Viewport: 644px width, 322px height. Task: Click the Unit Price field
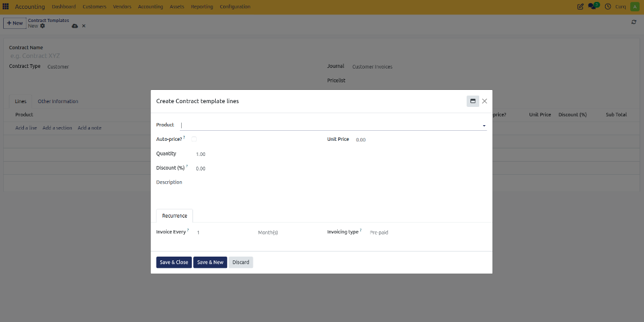point(421,140)
